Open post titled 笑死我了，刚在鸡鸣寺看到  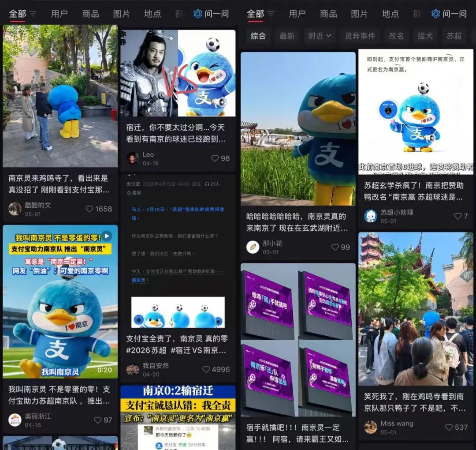[415, 402]
